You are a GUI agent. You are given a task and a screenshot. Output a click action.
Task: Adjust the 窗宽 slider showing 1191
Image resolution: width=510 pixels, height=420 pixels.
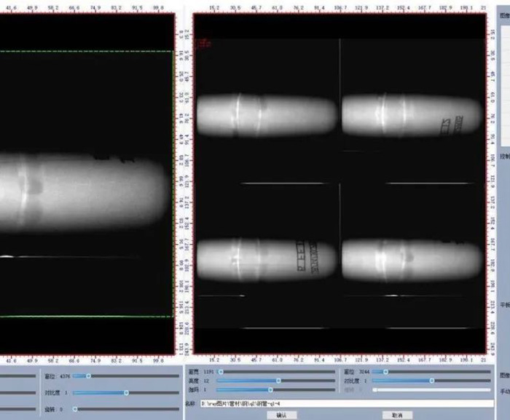click(220, 371)
